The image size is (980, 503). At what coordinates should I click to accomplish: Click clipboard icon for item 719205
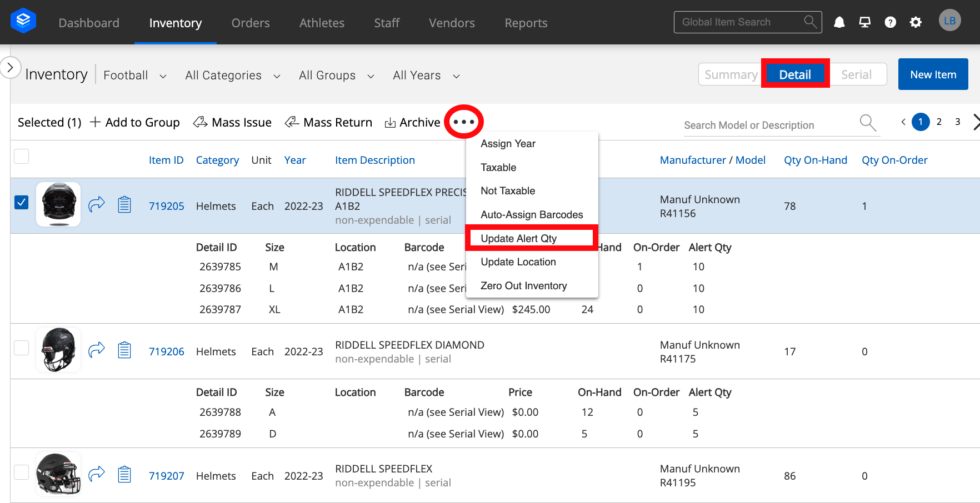(124, 204)
